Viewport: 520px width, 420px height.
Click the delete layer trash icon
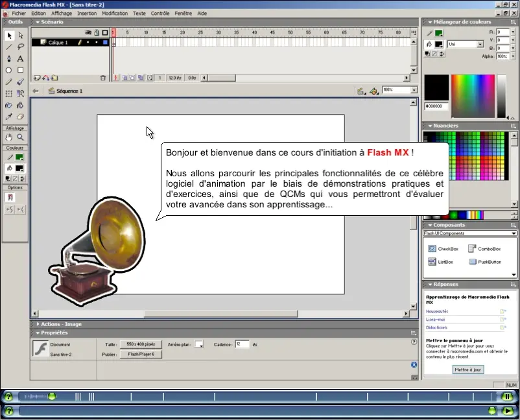pyautogui.click(x=103, y=78)
